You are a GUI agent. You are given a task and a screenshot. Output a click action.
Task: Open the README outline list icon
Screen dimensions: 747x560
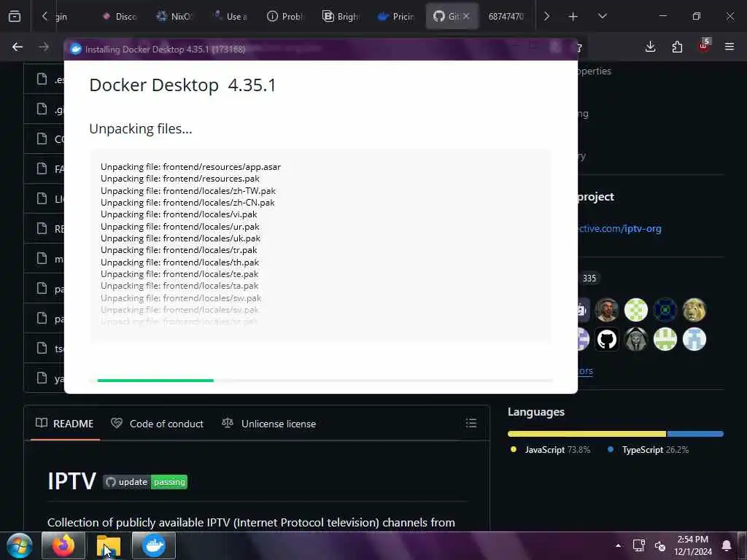coord(471,423)
